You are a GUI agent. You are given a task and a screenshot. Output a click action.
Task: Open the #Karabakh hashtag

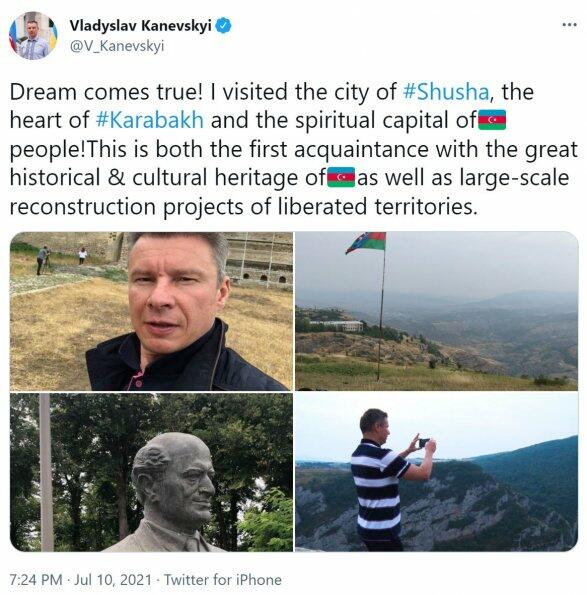tap(150, 120)
